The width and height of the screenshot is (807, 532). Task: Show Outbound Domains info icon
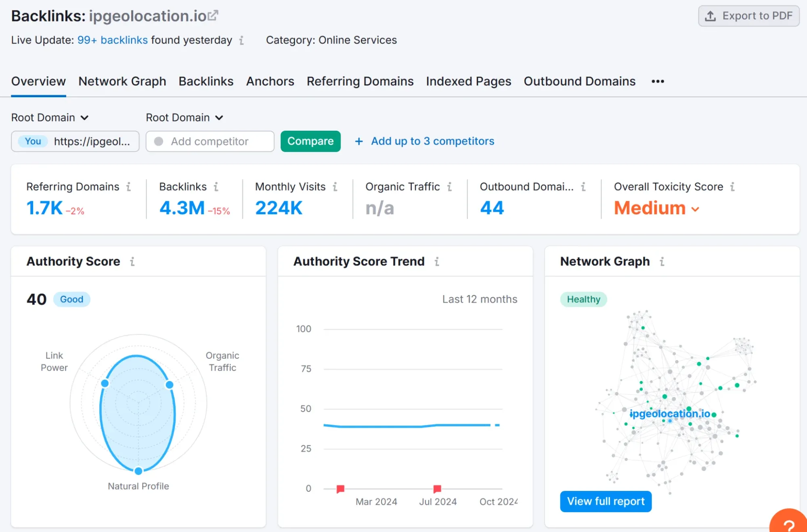point(583,187)
